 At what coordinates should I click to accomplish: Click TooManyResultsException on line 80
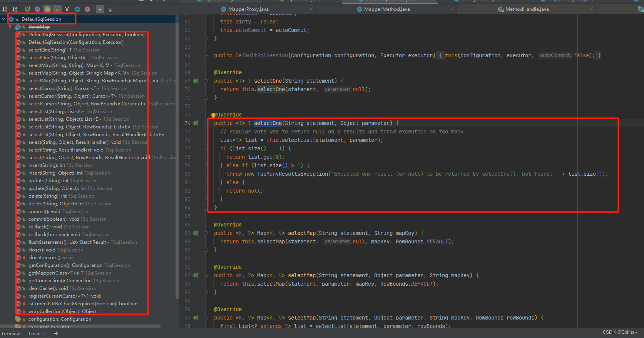point(293,174)
